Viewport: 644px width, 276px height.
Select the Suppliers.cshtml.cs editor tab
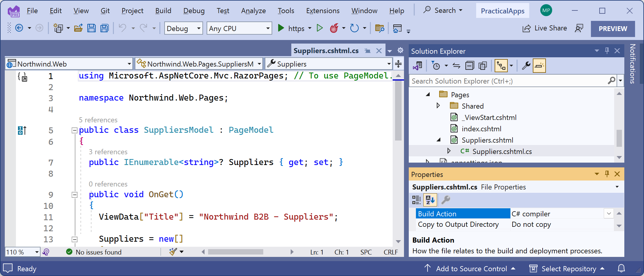[x=326, y=51]
